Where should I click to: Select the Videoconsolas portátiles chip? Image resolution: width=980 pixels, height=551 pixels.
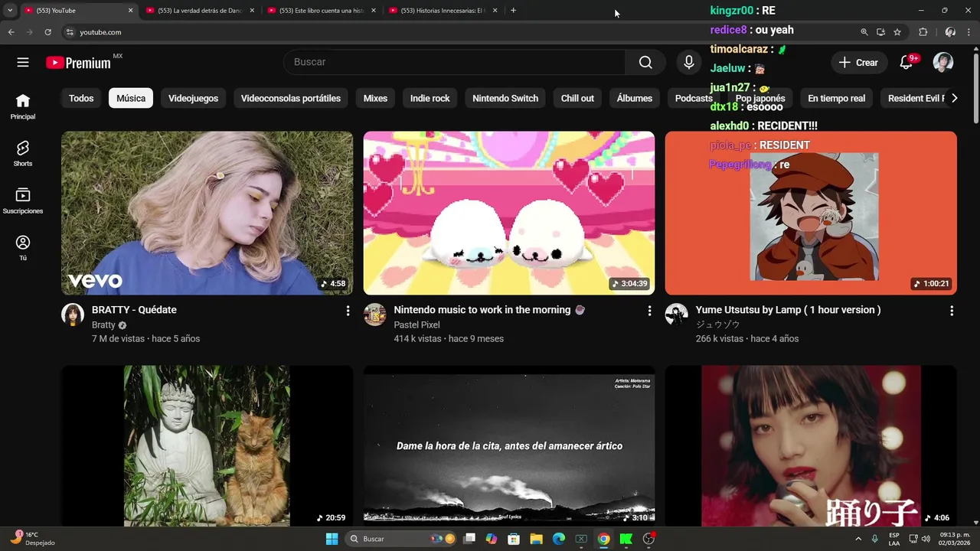pyautogui.click(x=291, y=98)
